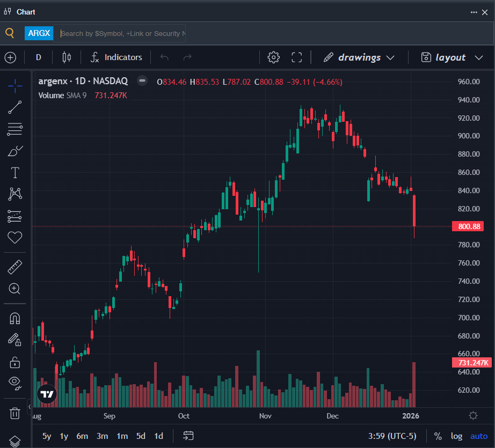Toggle hide all drawings eye icon
This screenshot has width=495, height=448.
point(15,382)
